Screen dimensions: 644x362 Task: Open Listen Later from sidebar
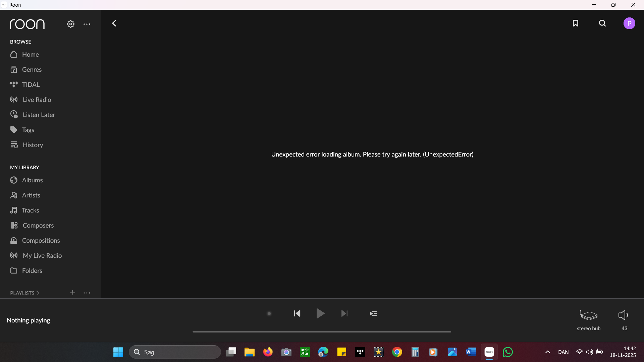pyautogui.click(x=39, y=115)
